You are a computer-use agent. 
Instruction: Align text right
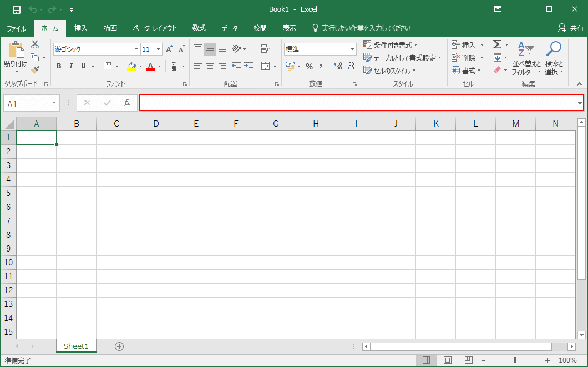tap(222, 66)
